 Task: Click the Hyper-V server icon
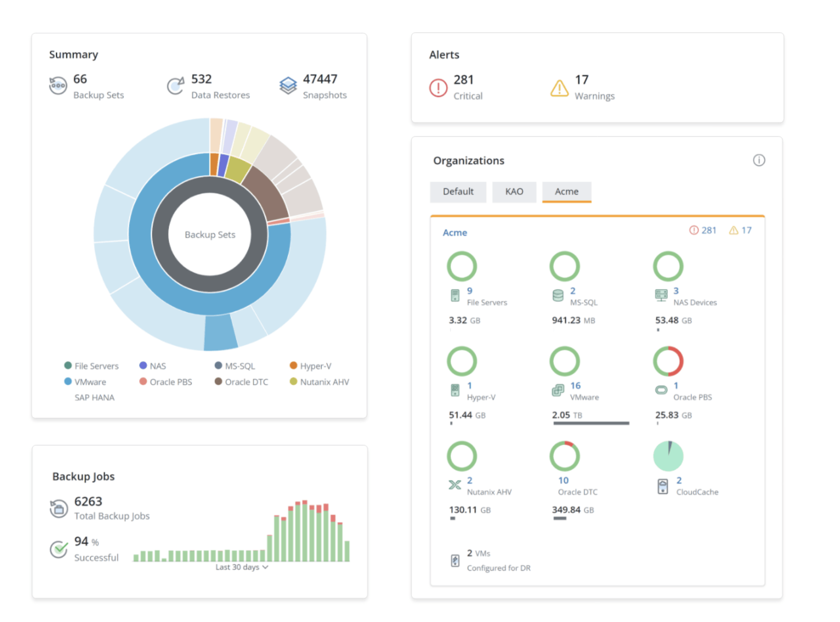pos(455,390)
